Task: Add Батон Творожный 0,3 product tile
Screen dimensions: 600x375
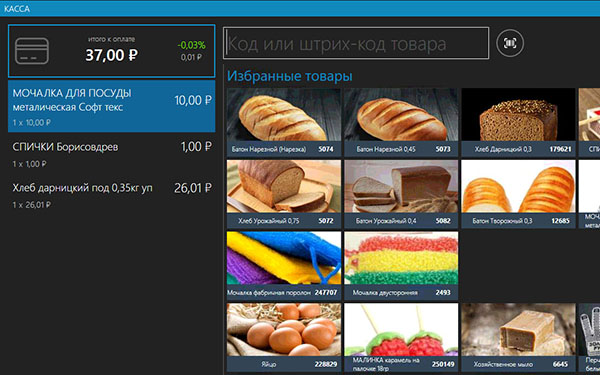Action: tap(518, 194)
